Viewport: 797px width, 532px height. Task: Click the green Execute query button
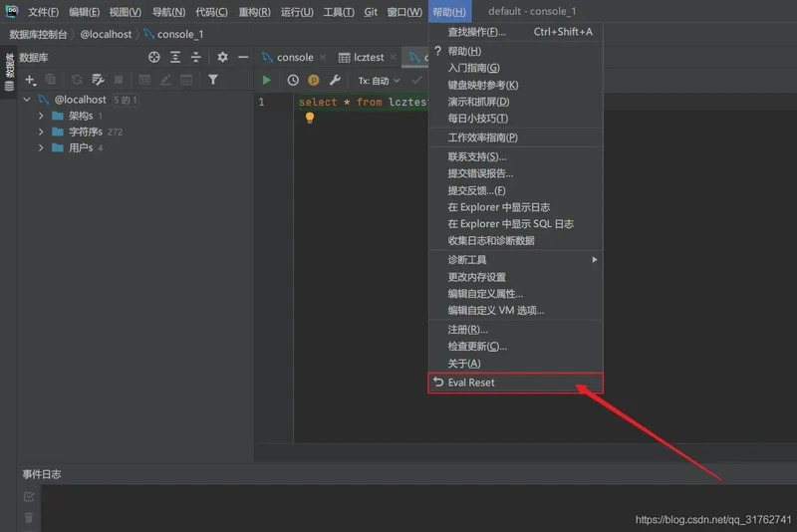(266, 81)
